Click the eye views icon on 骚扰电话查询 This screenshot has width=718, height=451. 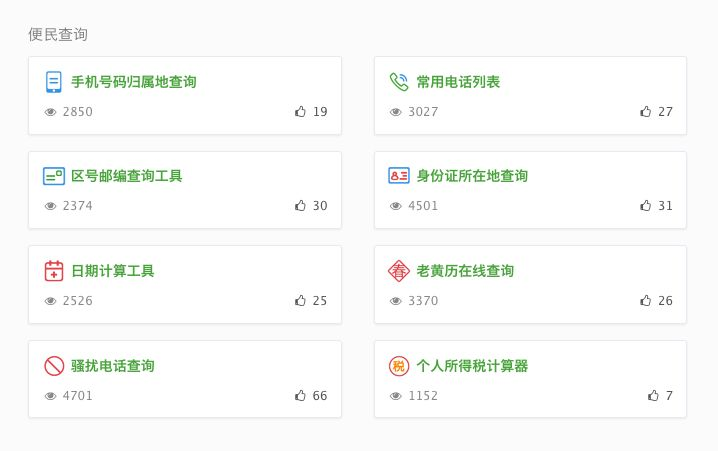point(50,396)
